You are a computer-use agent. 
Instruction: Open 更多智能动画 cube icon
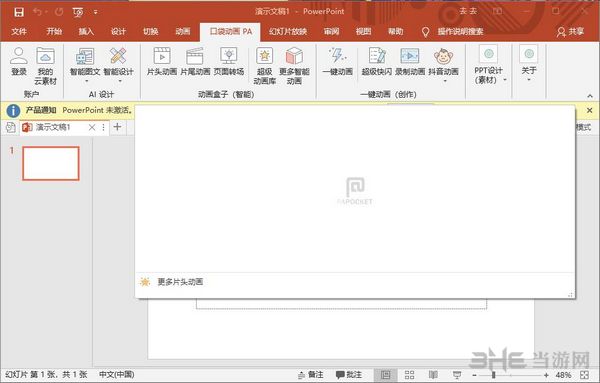[x=294, y=66]
